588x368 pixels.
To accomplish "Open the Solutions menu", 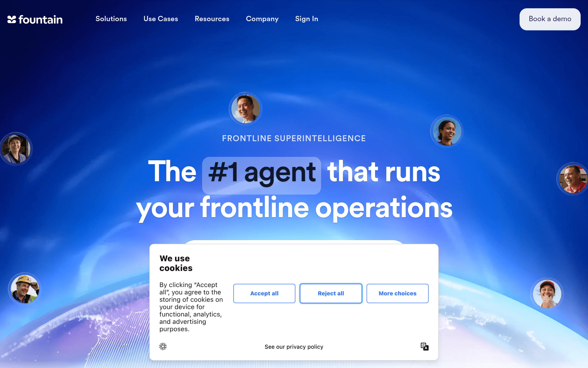I will coord(111,19).
